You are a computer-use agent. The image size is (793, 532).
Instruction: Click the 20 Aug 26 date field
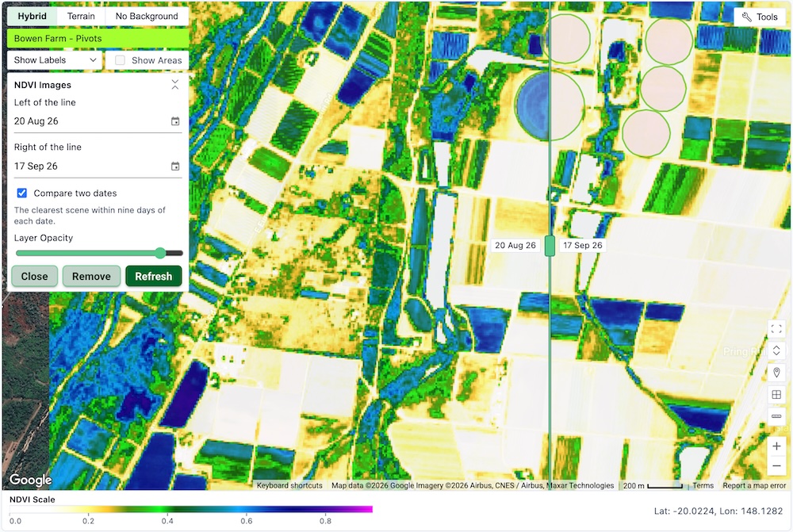click(x=98, y=121)
